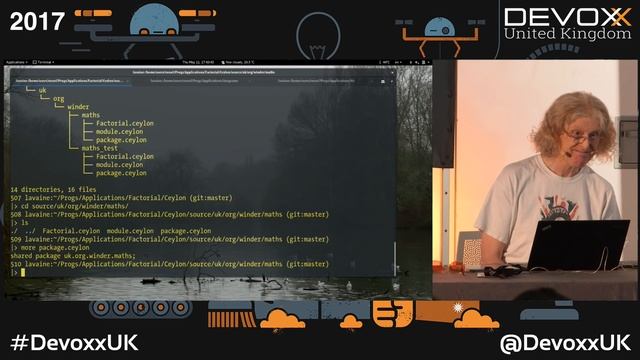Open the tab list dropdown arrow
The image size is (640, 360).
(x=391, y=81)
